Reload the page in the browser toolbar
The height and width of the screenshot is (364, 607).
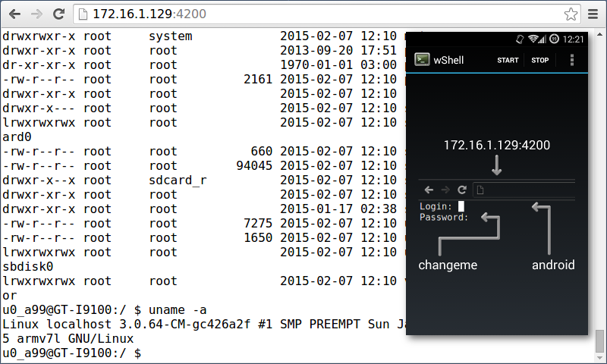59,14
